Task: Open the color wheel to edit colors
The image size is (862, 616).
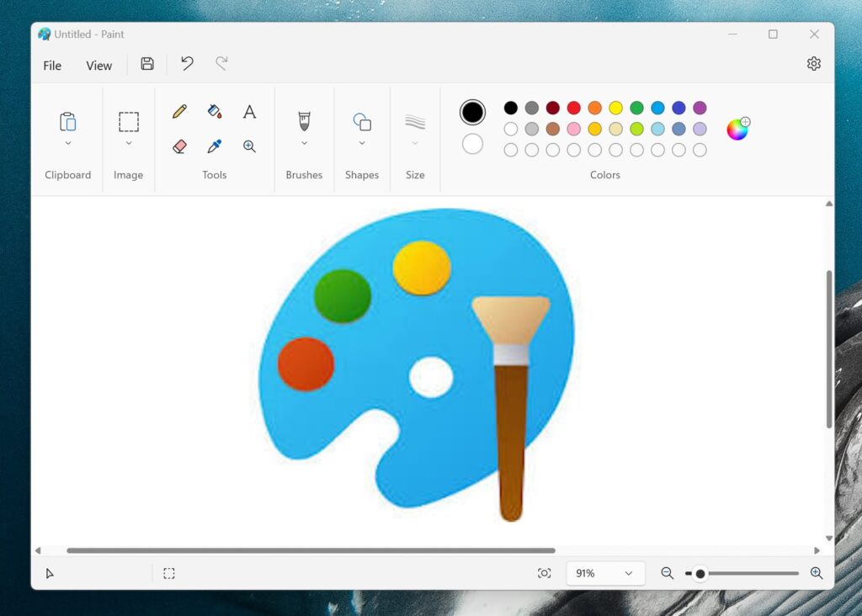Action: click(737, 128)
